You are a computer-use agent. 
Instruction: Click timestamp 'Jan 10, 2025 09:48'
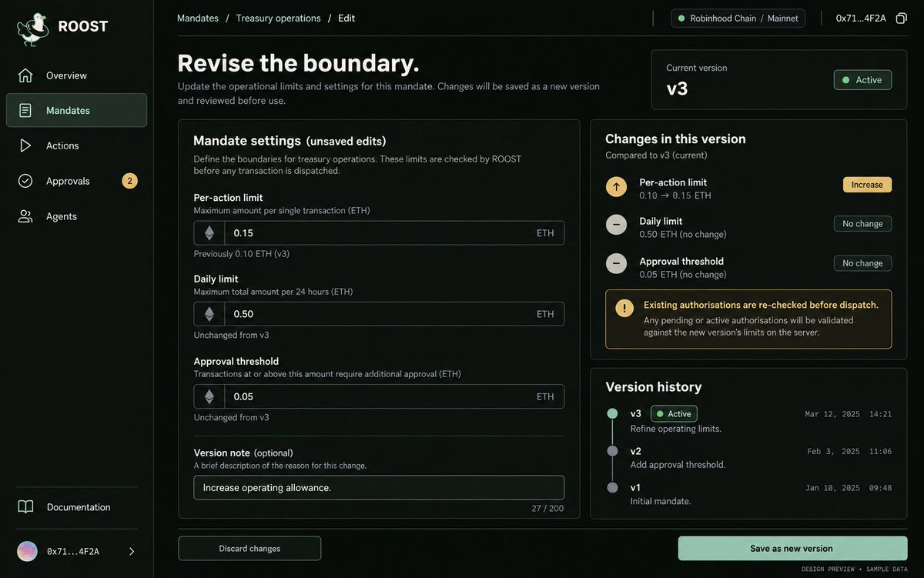[x=850, y=488]
